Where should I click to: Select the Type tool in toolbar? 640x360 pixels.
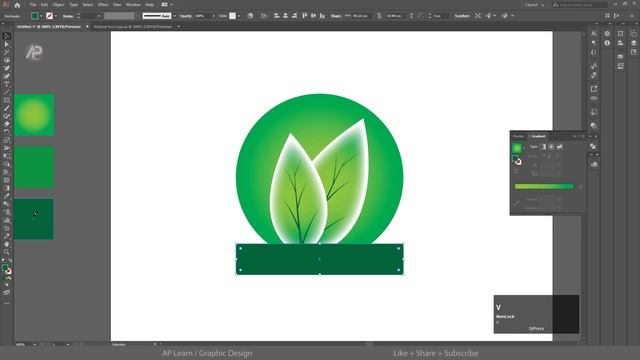pos(7,84)
